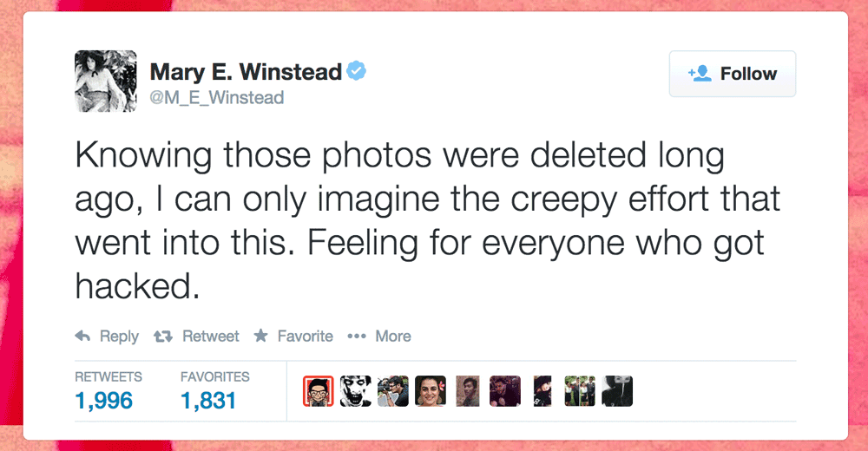Click the Mary E. Winstead display name
The width and height of the screenshot is (868, 451).
pos(246,72)
